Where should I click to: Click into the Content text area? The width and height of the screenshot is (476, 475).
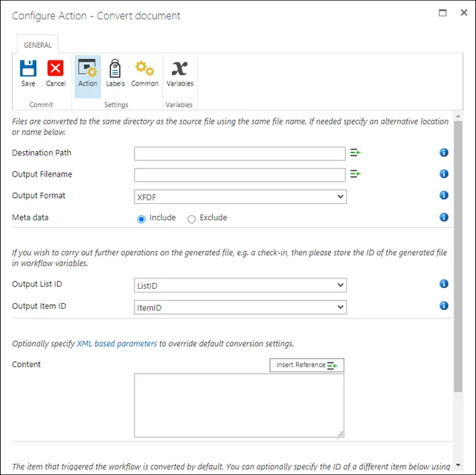[239, 406]
